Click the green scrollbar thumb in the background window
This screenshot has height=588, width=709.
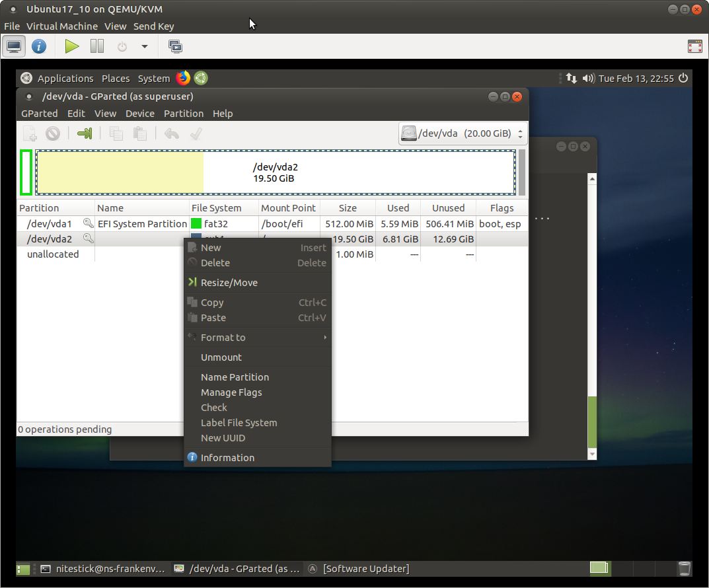click(x=592, y=422)
